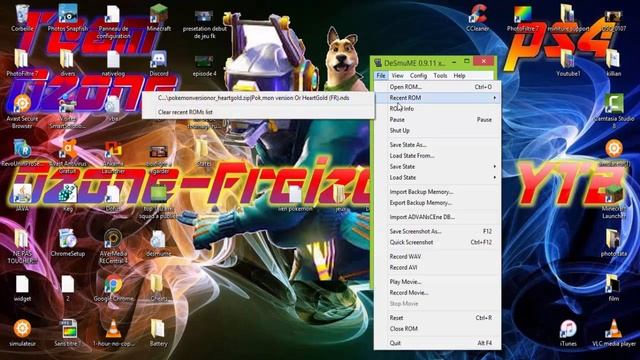Choose Close ROM menu entry
Image resolution: width=640 pixels, height=360 pixels.
click(438, 329)
